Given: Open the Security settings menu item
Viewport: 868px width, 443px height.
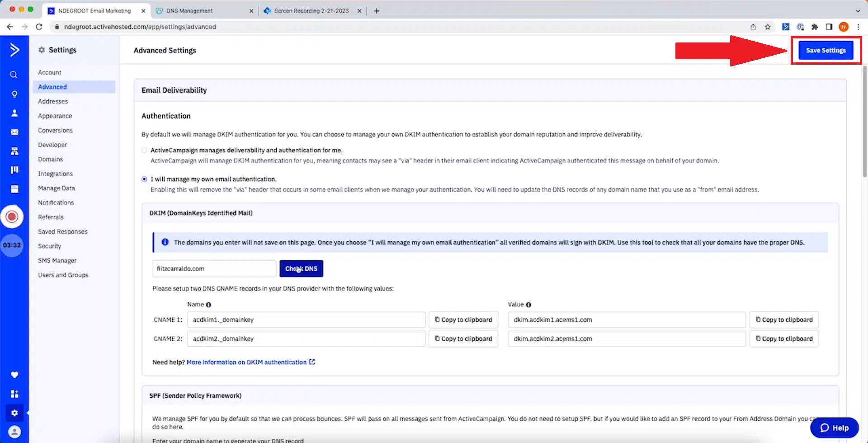Looking at the screenshot, I should [50, 246].
